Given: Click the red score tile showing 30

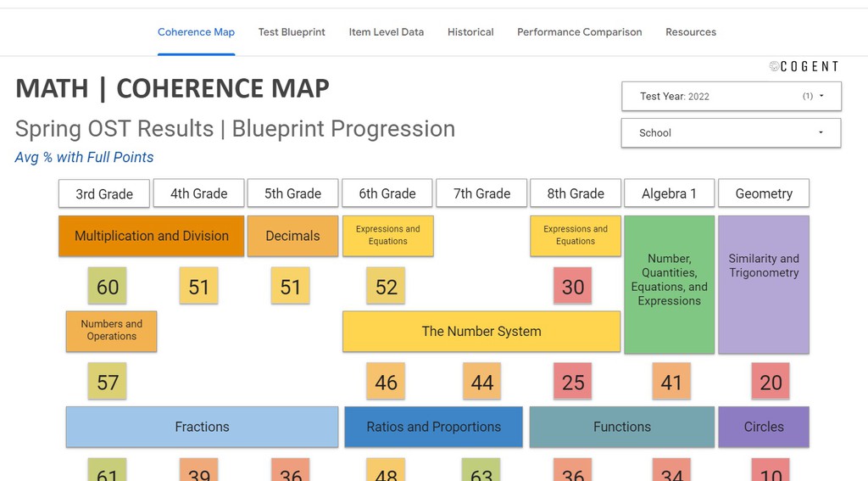Looking at the screenshot, I should (573, 286).
